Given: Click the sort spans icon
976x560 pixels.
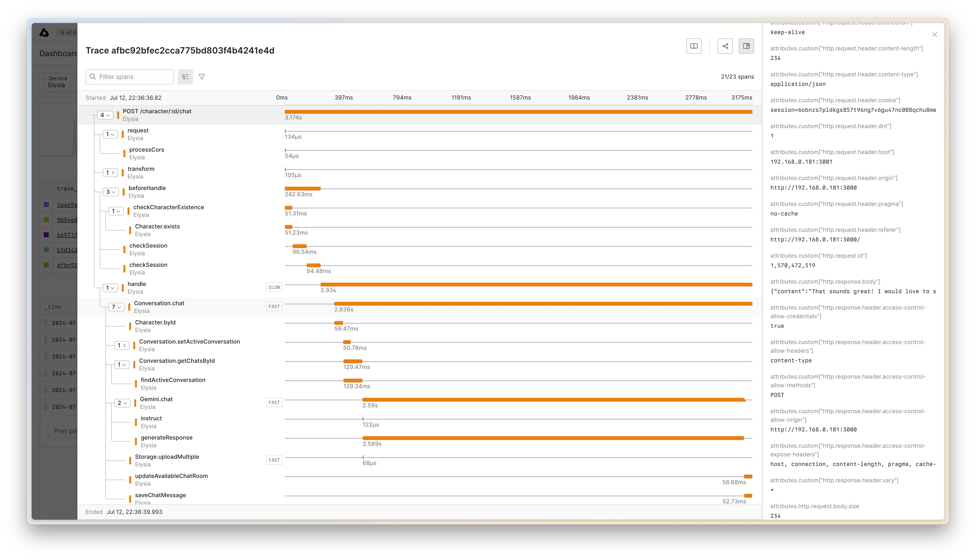Looking at the screenshot, I should tap(186, 76).
